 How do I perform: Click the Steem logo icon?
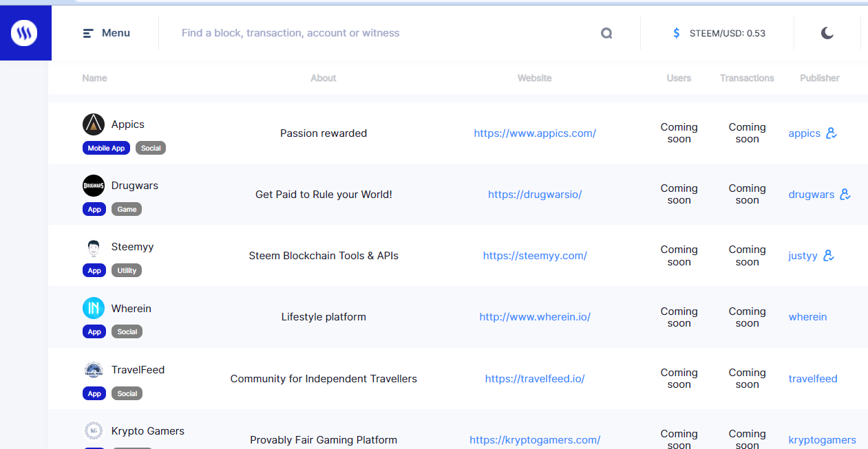click(25, 33)
